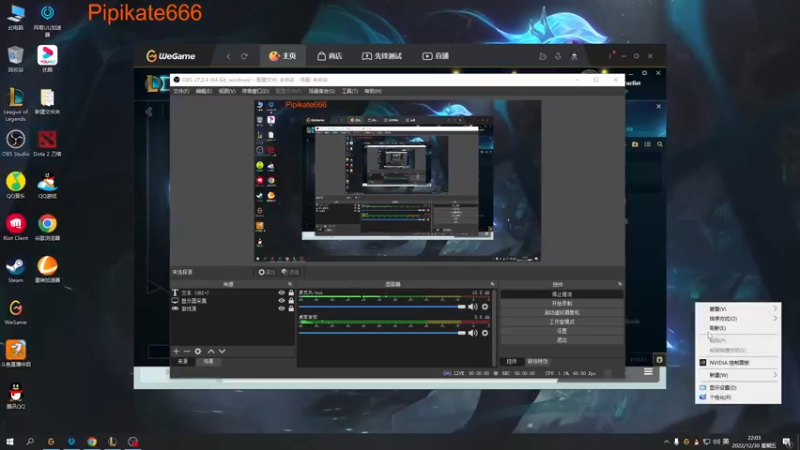
Task: Open OBS 帮助(H) menu
Action: pyautogui.click(x=373, y=91)
